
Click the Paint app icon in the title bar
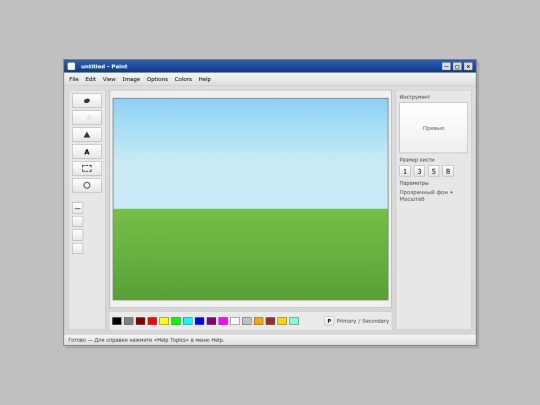coord(71,66)
